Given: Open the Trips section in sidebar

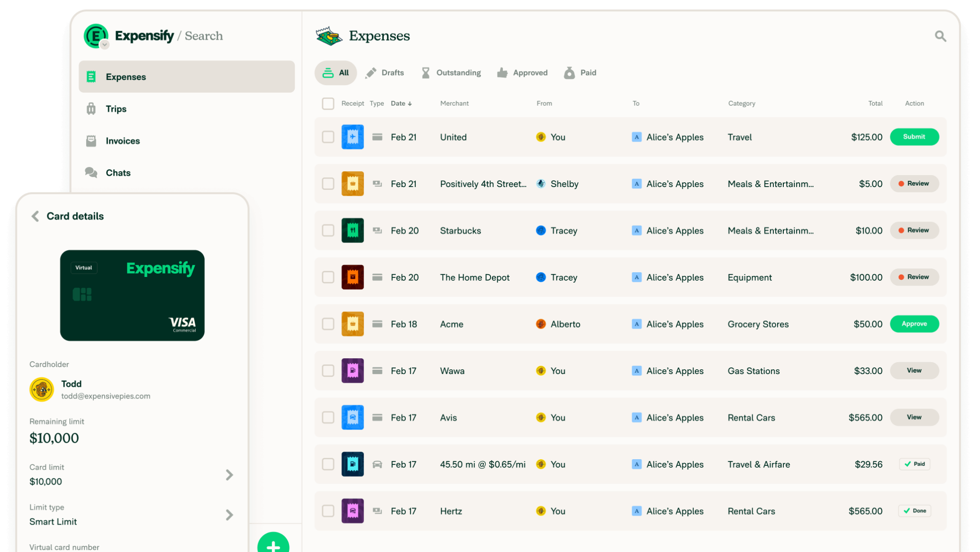Looking at the screenshot, I should point(115,109).
